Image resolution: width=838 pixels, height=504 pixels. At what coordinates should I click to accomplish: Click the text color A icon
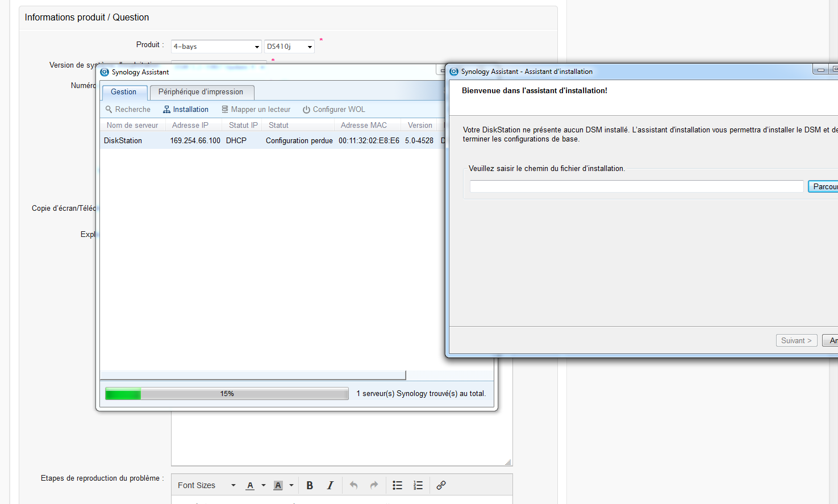tap(250, 485)
